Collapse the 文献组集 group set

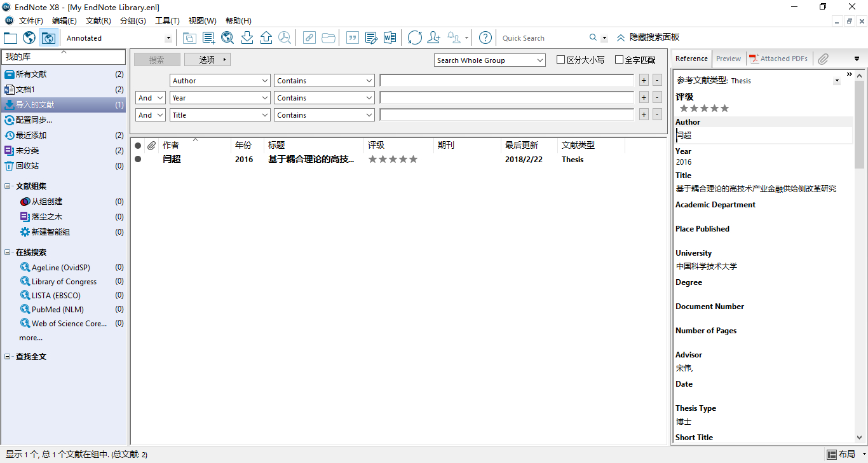point(8,186)
